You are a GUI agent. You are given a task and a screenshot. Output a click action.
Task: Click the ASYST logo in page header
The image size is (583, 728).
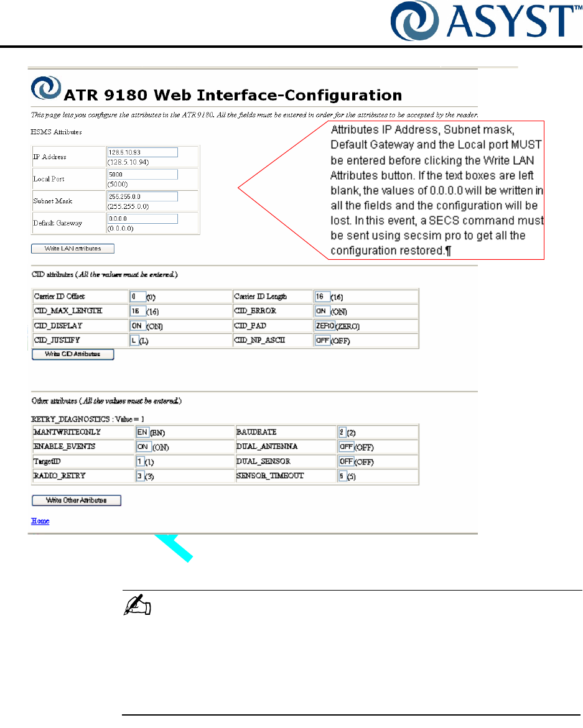tap(486, 21)
